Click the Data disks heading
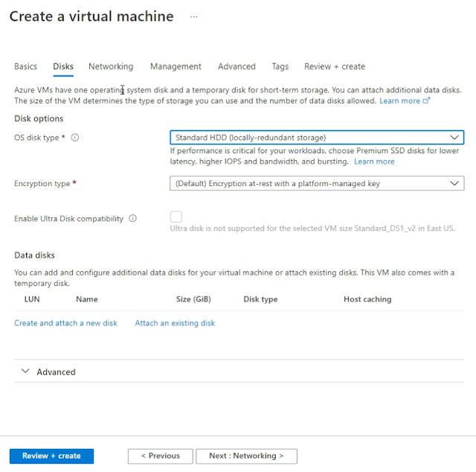476x472 pixels. click(35, 255)
